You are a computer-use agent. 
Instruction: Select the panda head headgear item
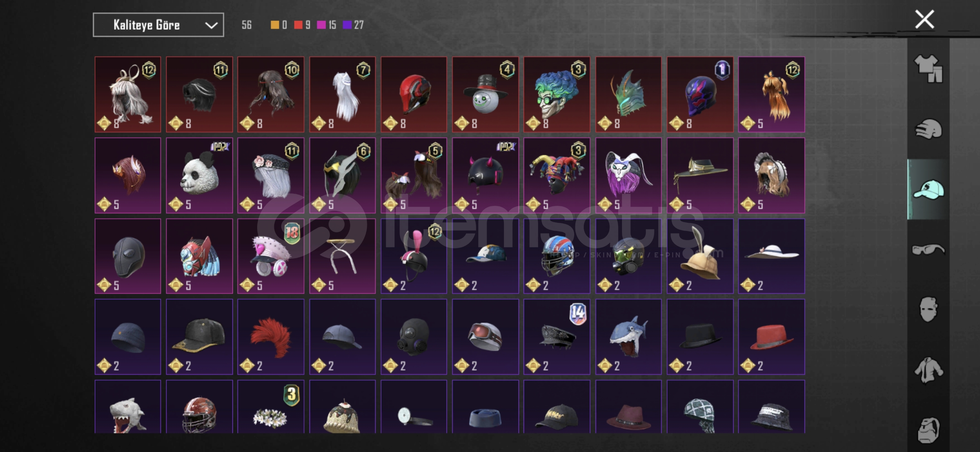[199, 175]
